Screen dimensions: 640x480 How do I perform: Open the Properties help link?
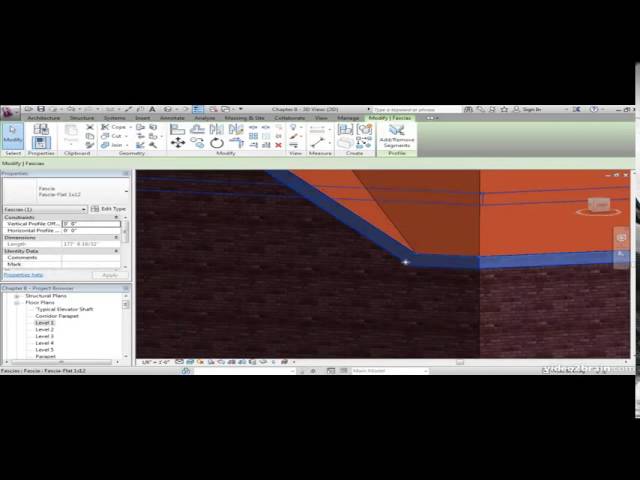(x=23, y=275)
